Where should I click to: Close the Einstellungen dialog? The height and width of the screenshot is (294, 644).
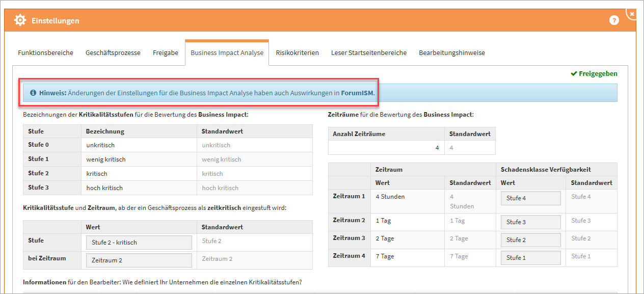coord(632,14)
